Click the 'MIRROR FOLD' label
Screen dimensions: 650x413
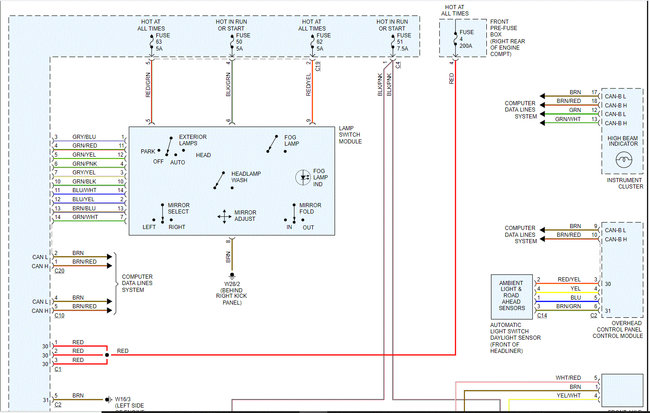pyautogui.click(x=310, y=209)
